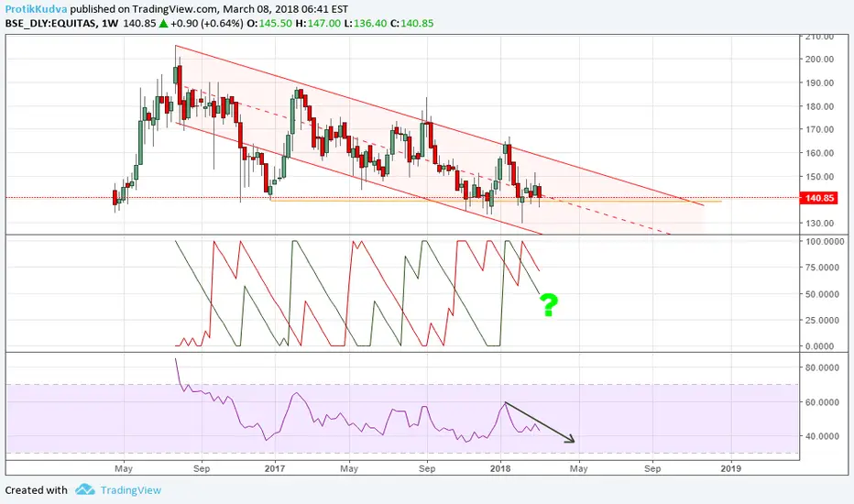Click the green up-triangle change indicator
Image resolution: width=854 pixels, height=504 pixels.
point(163,24)
